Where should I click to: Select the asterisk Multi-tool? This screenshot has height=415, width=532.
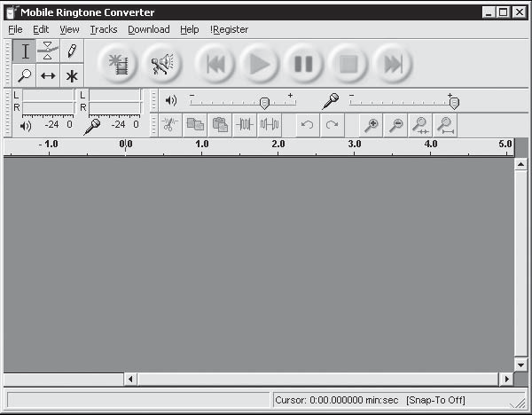(72, 75)
